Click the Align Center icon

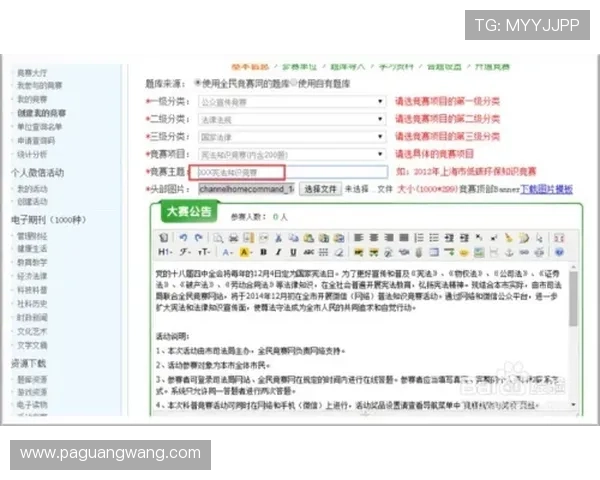[x=373, y=238]
